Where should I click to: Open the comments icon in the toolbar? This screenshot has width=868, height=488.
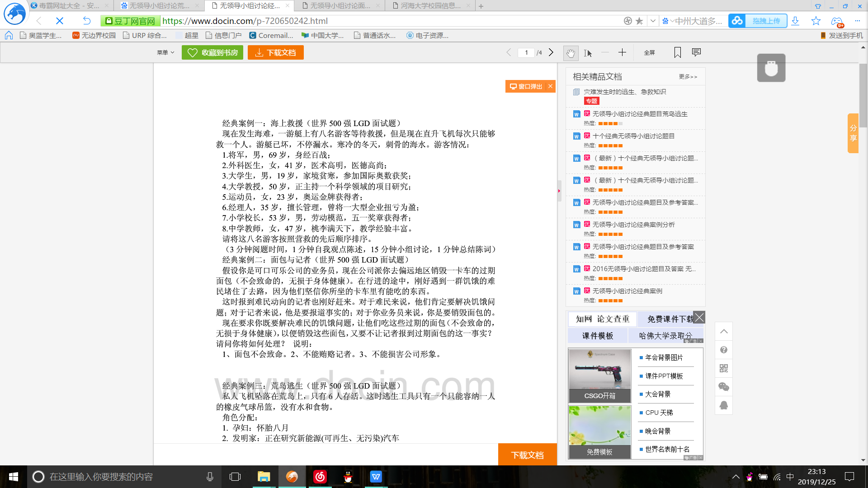point(696,52)
